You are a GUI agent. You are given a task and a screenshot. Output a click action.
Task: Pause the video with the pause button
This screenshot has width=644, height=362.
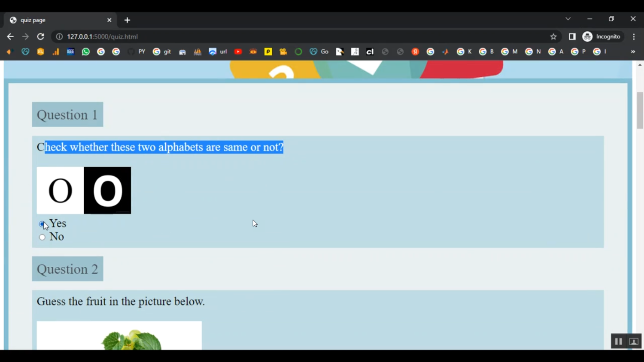pyautogui.click(x=618, y=342)
